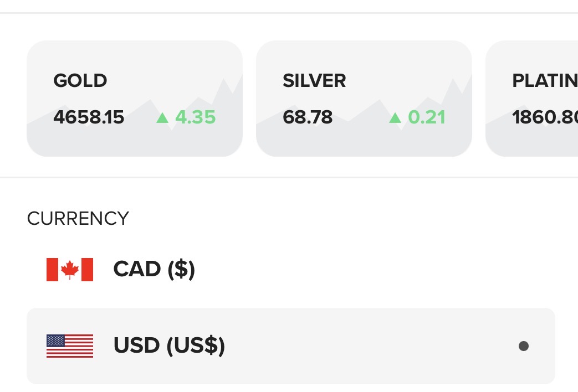This screenshot has width=578, height=392.
Task: Click the platinum price 1860.80
Action: click(545, 117)
